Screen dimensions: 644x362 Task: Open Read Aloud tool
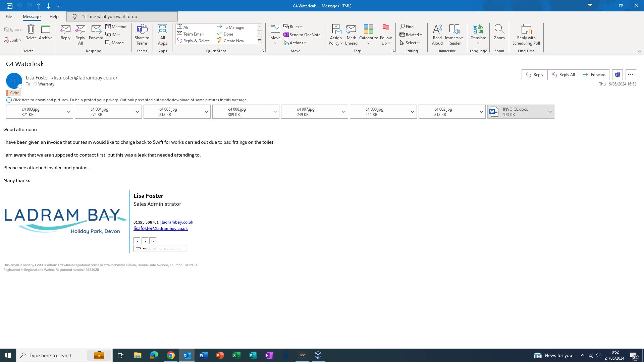click(437, 34)
